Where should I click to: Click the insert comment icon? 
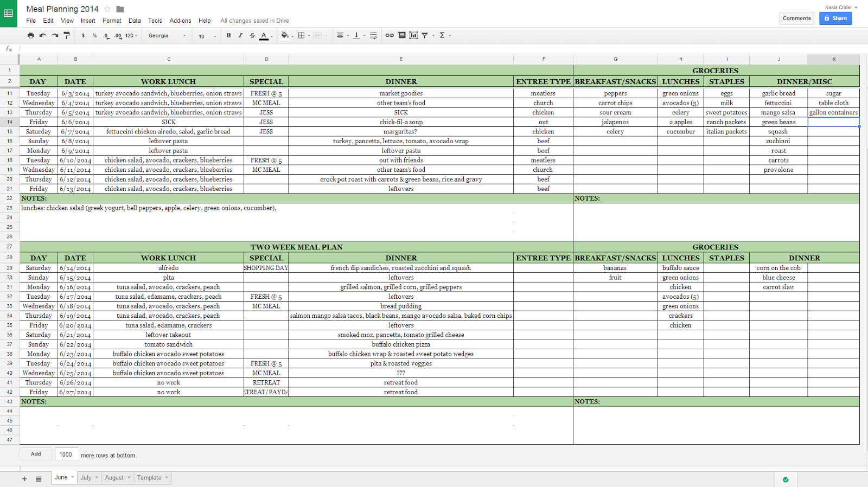pos(401,35)
